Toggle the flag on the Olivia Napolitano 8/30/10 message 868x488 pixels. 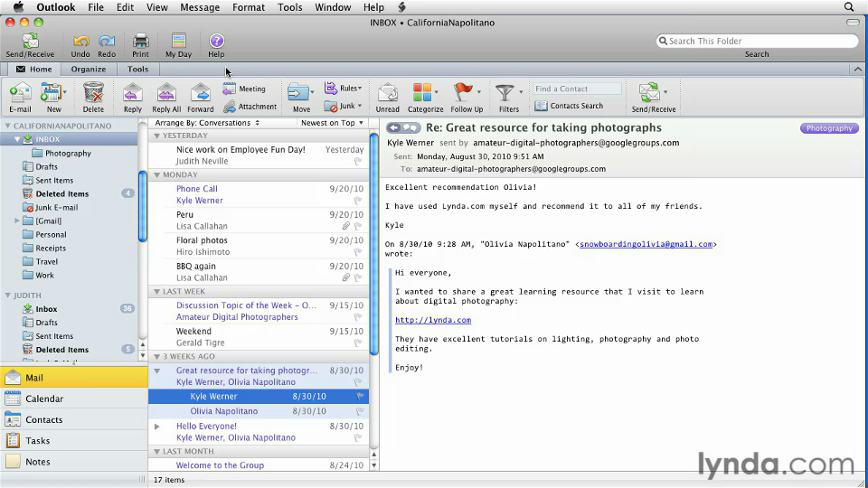(361, 411)
